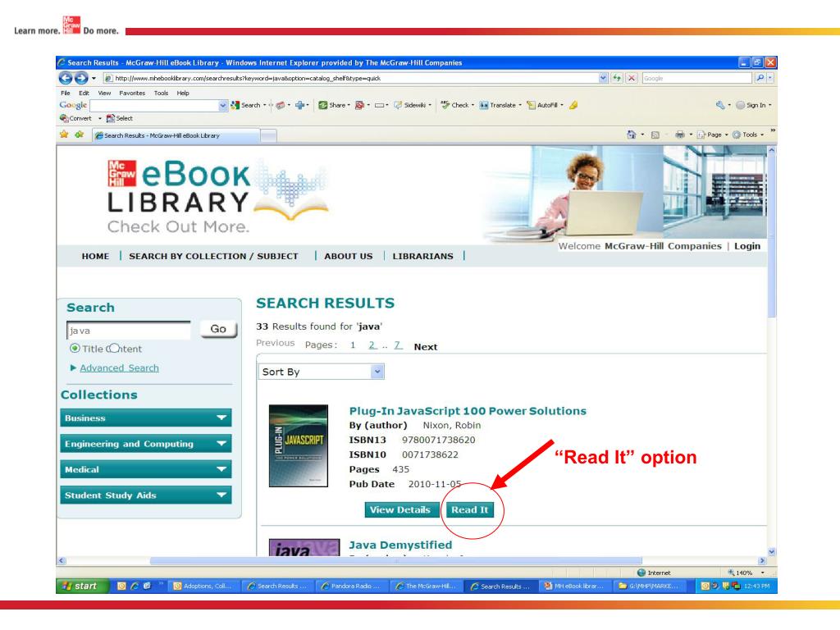Click the address bar URL field

(351, 78)
